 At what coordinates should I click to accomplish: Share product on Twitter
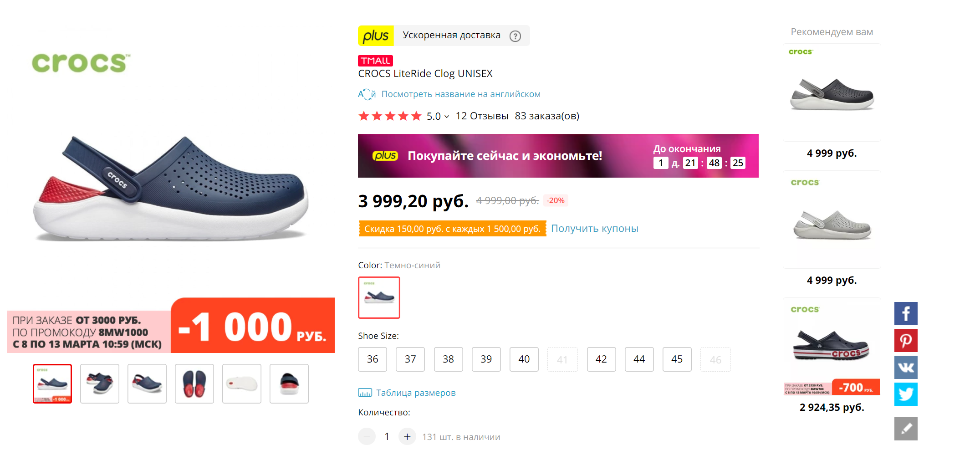905,394
